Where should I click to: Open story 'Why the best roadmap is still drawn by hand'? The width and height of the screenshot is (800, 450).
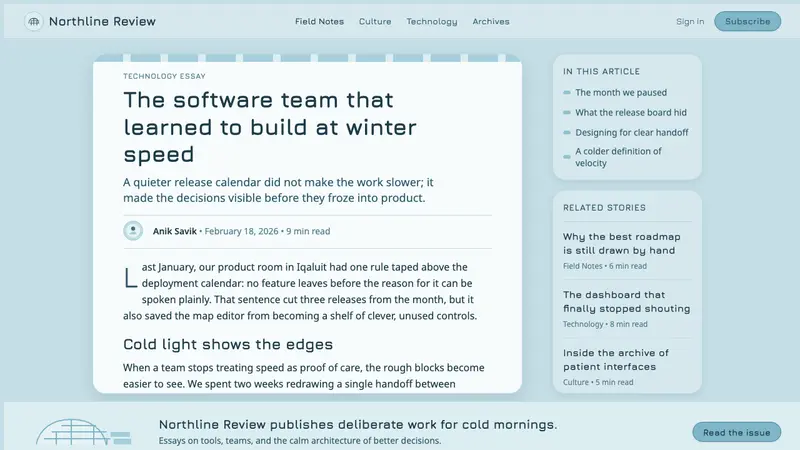[621, 243]
